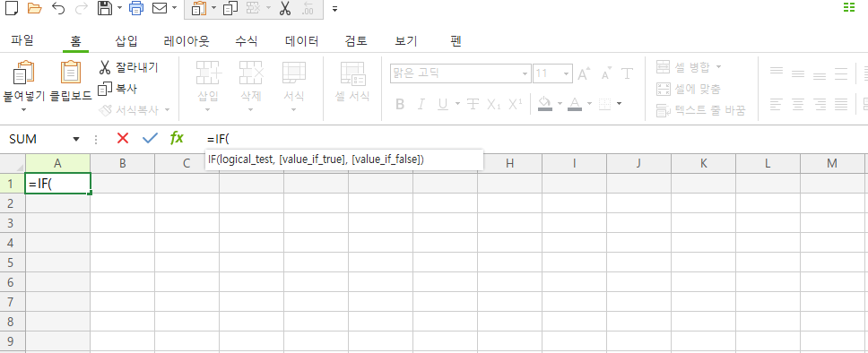This screenshot has width=868, height=353.
Task: Apply the font color A swatch
Action: (575, 103)
